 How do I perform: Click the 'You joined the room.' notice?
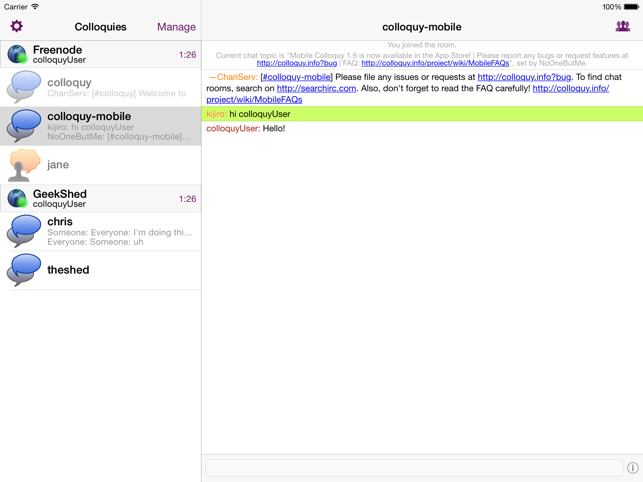pyautogui.click(x=422, y=45)
